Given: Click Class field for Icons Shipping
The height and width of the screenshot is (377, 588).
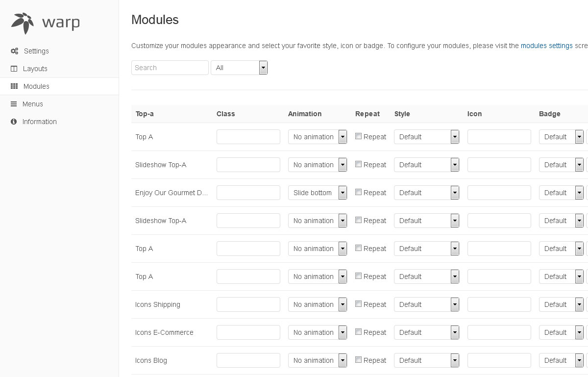Looking at the screenshot, I should tap(248, 304).
